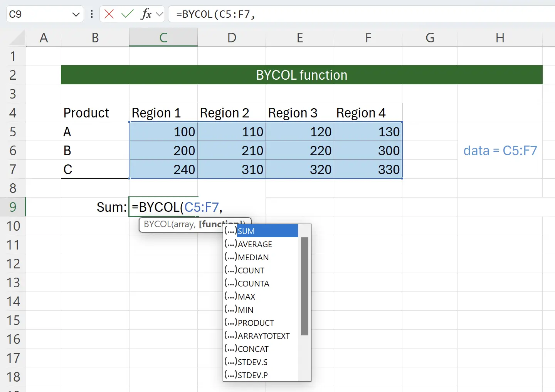
Task: Select SUM from the function suggestion list
Action: click(x=247, y=231)
